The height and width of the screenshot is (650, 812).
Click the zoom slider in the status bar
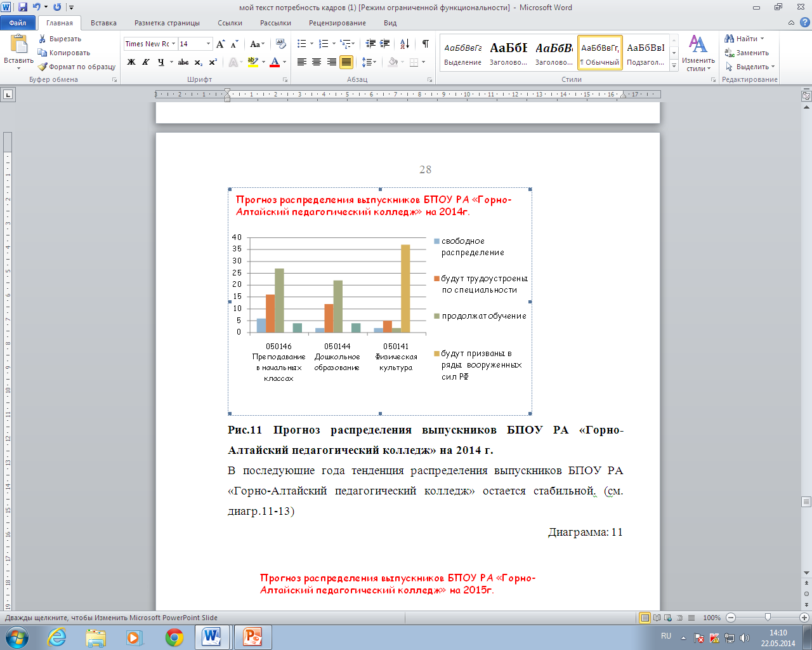click(768, 618)
